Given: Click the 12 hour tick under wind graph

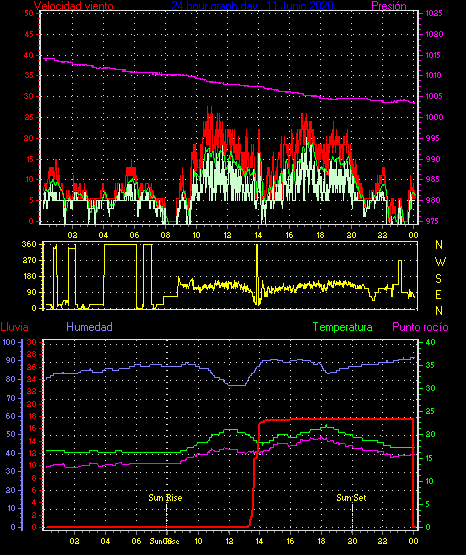Looking at the screenshot, I should (x=227, y=235).
